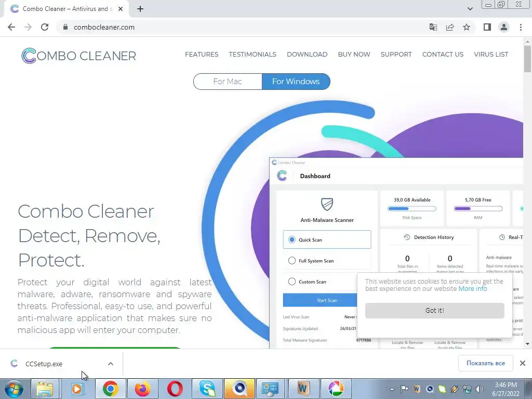
Task: Open the Word taskbar icon
Action: [303, 389]
